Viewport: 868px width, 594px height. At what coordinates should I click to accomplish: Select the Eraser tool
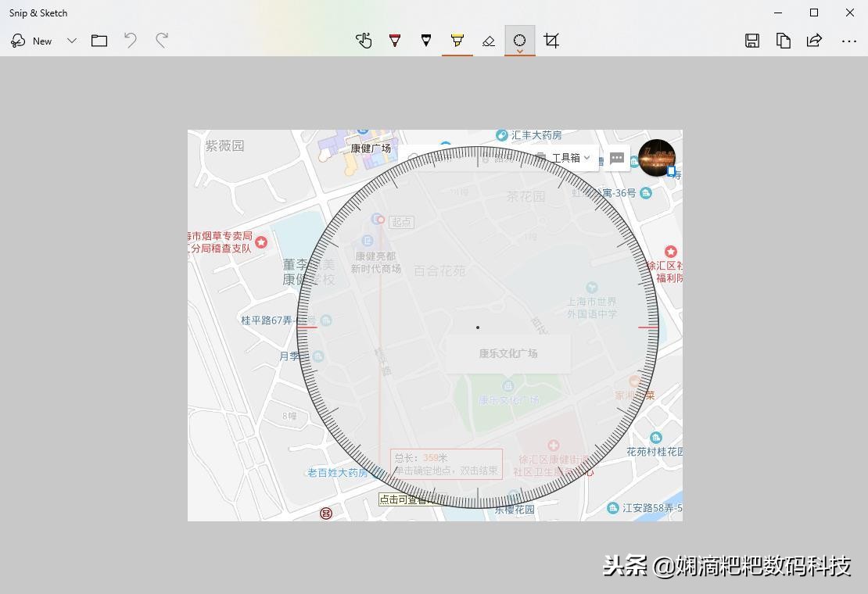(488, 41)
